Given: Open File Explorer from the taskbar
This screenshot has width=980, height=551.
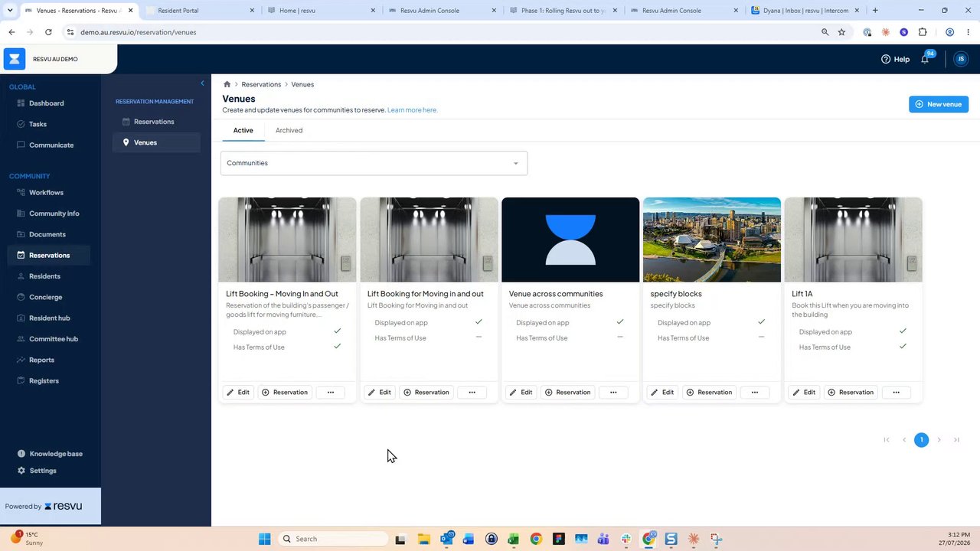Looking at the screenshot, I should (x=423, y=539).
